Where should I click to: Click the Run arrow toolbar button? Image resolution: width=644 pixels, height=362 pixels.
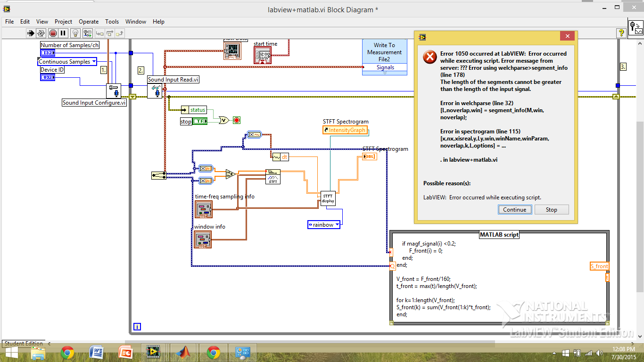click(x=31, y=33)
